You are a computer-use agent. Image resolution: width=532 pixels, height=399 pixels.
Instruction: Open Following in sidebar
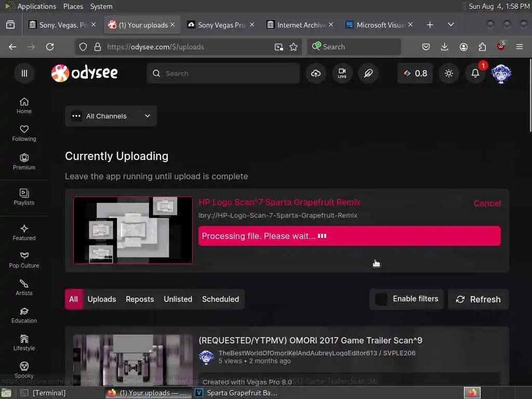point(24,134)
